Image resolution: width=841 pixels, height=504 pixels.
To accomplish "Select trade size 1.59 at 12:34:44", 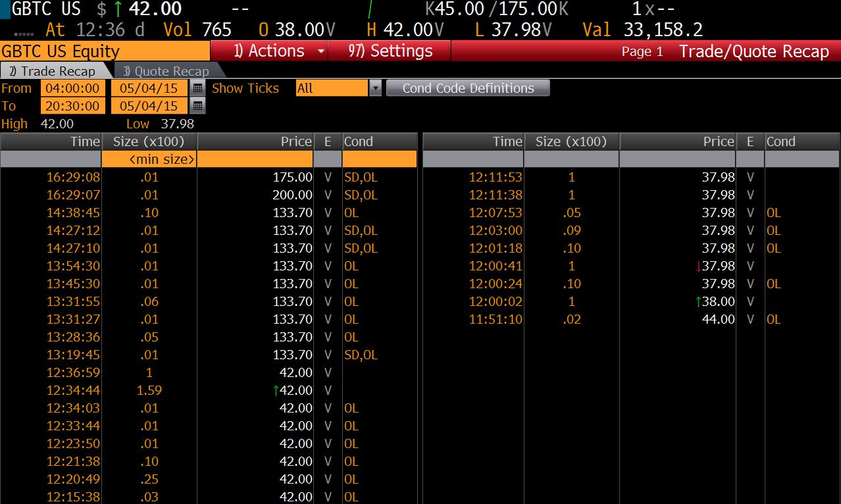I will click(149, 390).
